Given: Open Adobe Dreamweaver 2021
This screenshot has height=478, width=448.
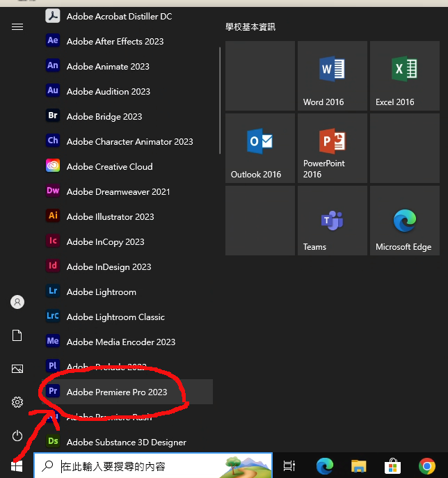Looking at the screenshot, I should 118,191.
